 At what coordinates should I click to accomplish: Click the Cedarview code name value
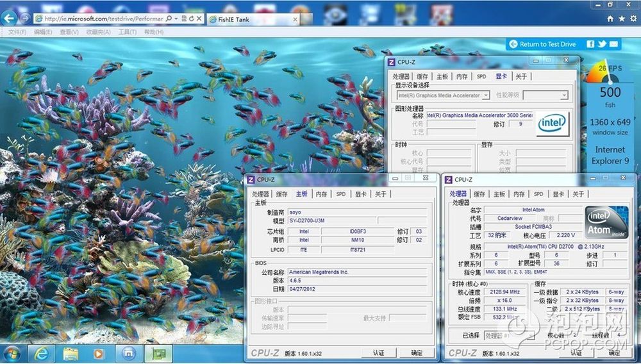pyautogui.click(x=510, y=219)
